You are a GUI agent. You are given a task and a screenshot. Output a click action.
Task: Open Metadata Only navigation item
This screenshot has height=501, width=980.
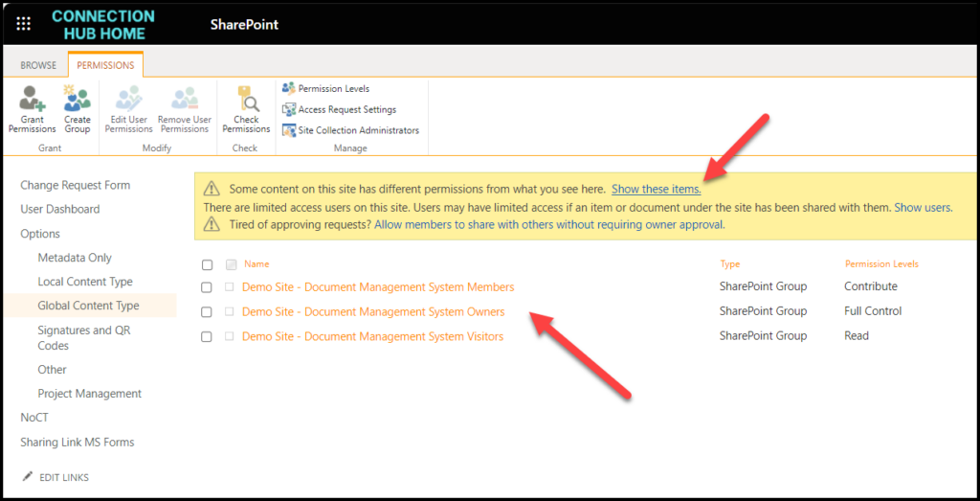[75, 258]
